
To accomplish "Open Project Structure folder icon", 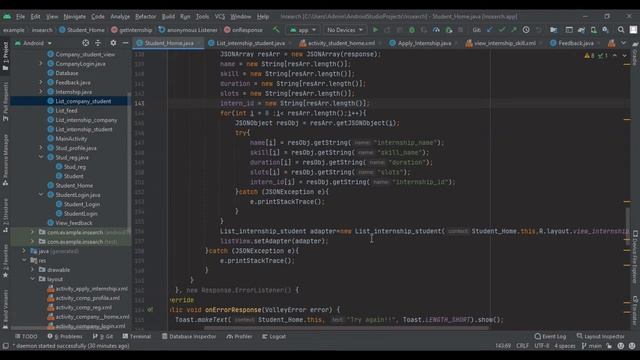I will click(553, 30).
